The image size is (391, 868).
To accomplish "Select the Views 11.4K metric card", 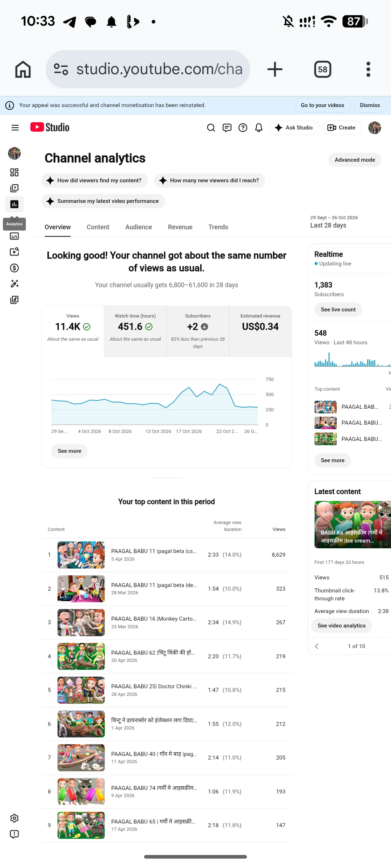I will pos(73,331).
